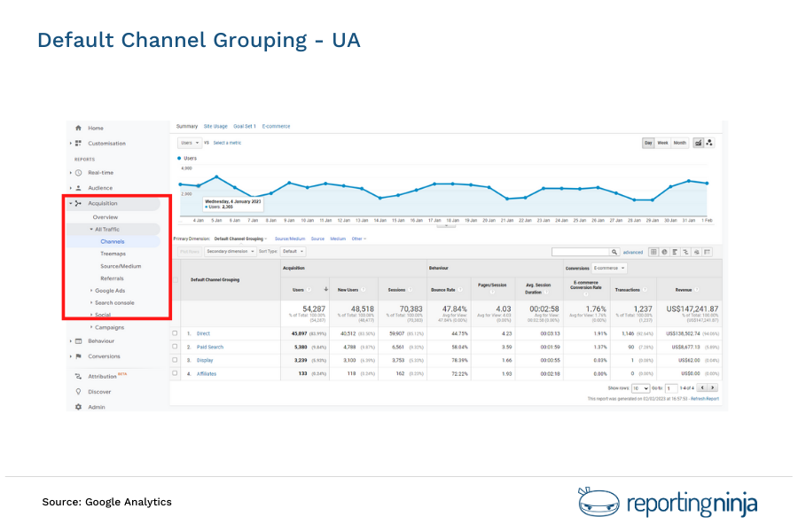Switch to line chart view icon
798x532 pixels.
click(699, 143)
